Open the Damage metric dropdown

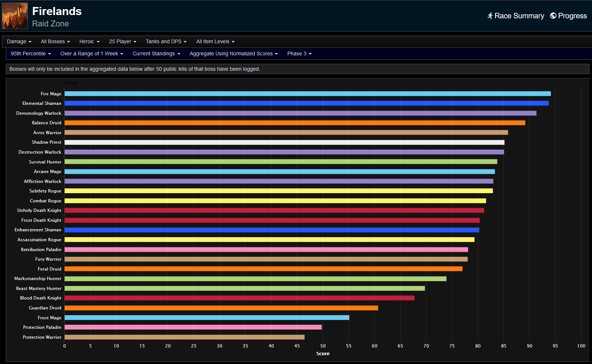click(x=19, y=41)
